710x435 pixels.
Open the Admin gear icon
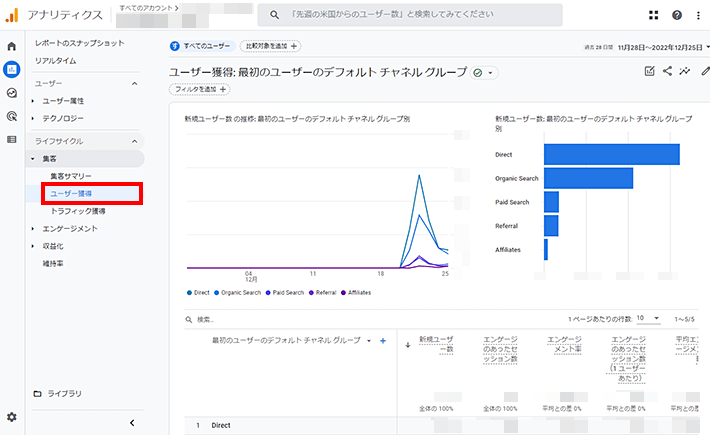(x=12, y=417)
